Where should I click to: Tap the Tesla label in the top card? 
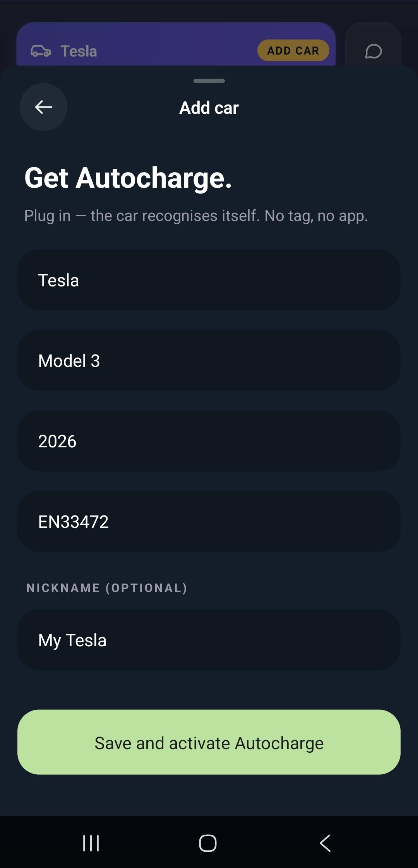[79, 51]
